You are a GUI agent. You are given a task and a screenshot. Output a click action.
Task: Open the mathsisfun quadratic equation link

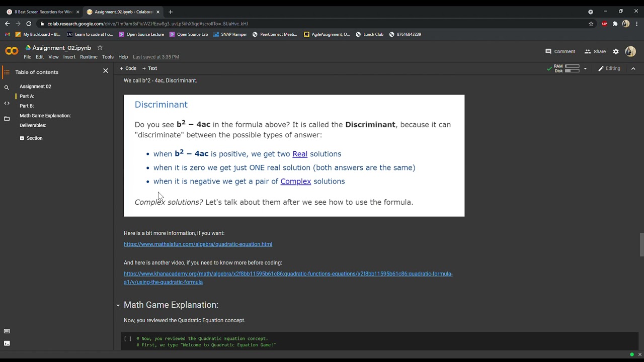click(x=198, y=244)
